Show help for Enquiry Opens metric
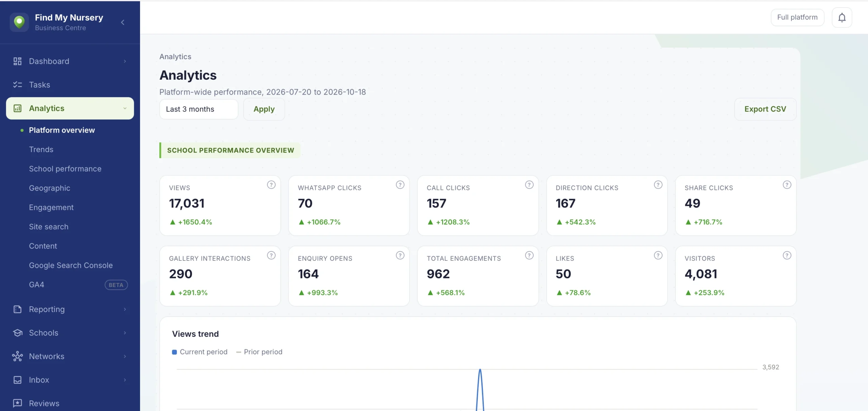Screen dimensions: 868x411 [x=400, y=255]
